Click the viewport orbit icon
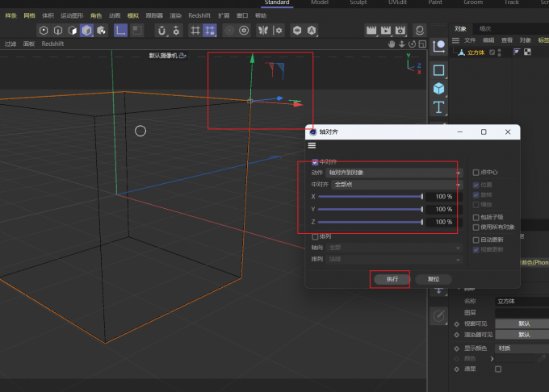 point(412,44)
